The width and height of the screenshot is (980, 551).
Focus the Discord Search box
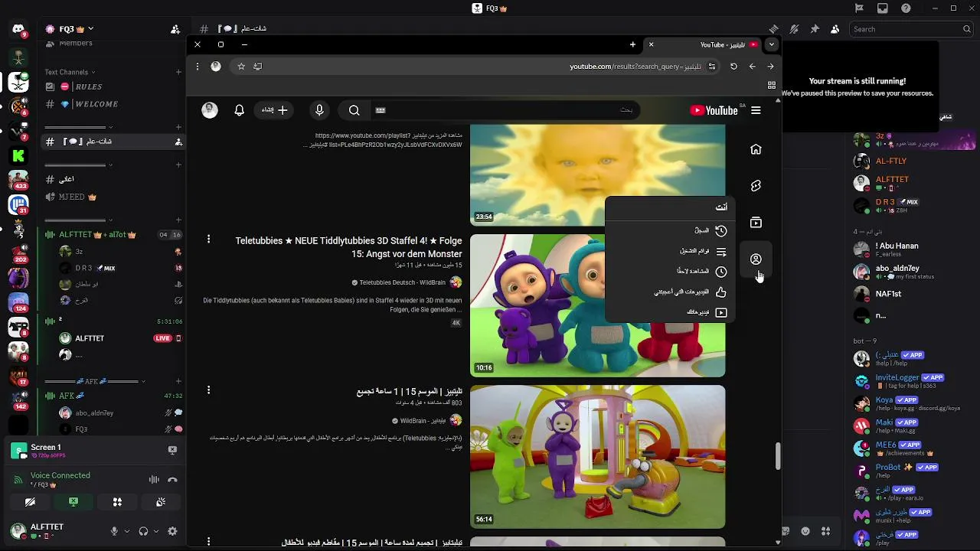[912, 29]
